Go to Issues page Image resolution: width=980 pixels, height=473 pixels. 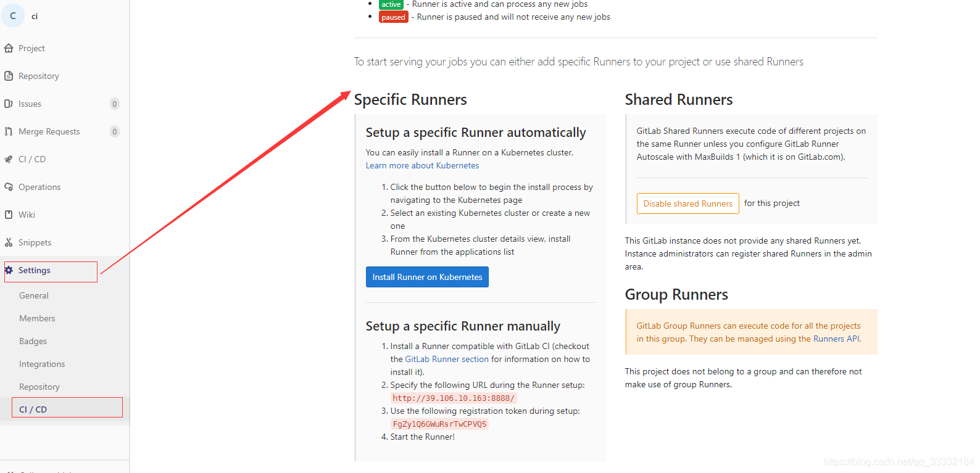point(30,104)
